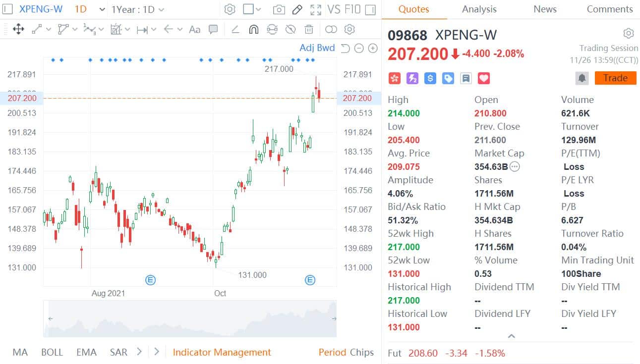Open the News tab

point(544,9)
